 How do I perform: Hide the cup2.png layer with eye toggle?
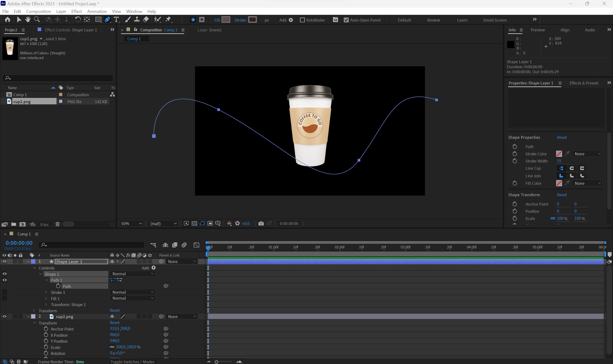coord(4,316)
